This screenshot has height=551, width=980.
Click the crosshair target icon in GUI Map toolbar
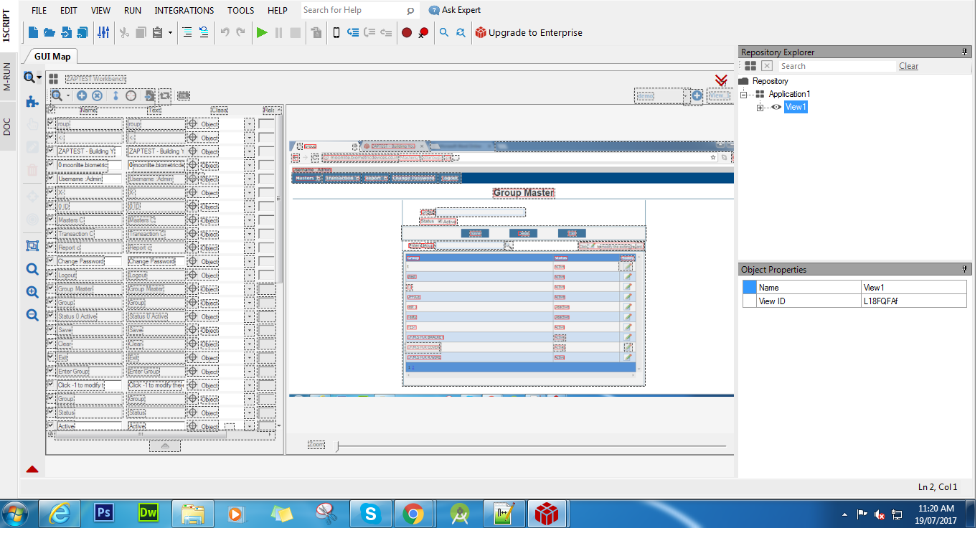click(x=131, y=95)
